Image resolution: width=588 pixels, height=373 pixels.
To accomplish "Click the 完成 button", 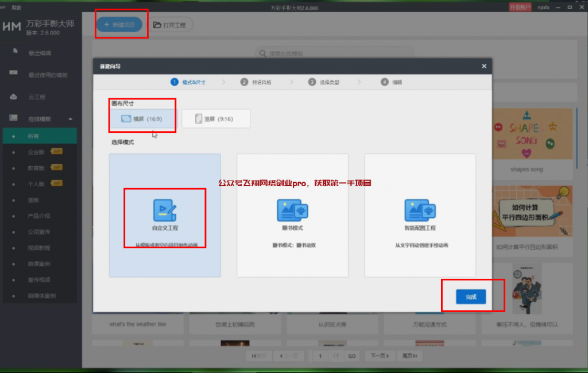I will click(471, 297).
